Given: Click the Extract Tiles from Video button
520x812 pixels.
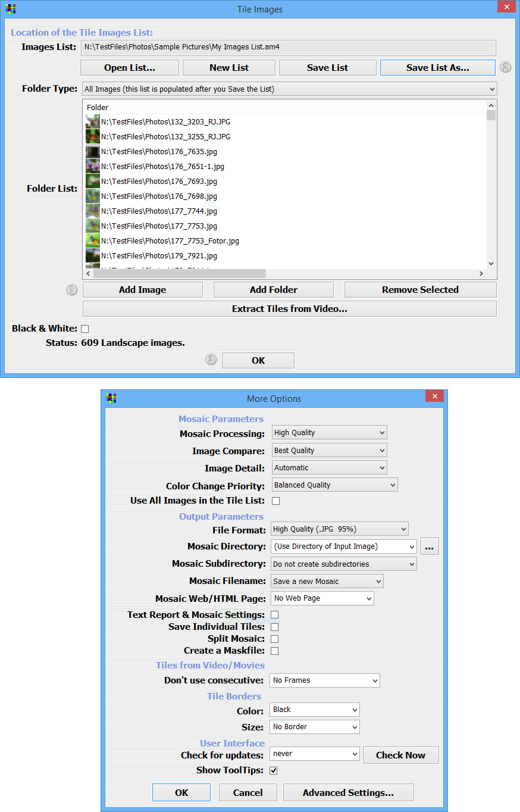Looking at the screenshot, I should tap(289, 309).
